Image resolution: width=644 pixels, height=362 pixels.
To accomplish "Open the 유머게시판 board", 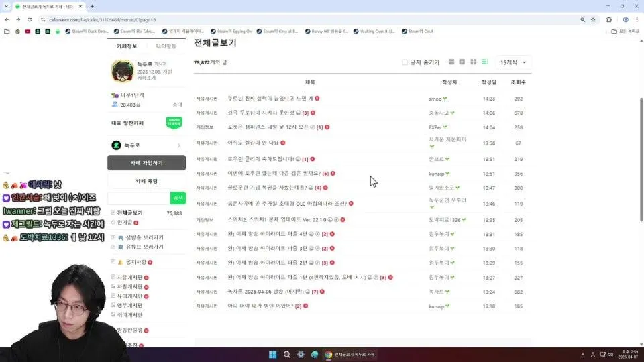I will click(x=129, y=296).
